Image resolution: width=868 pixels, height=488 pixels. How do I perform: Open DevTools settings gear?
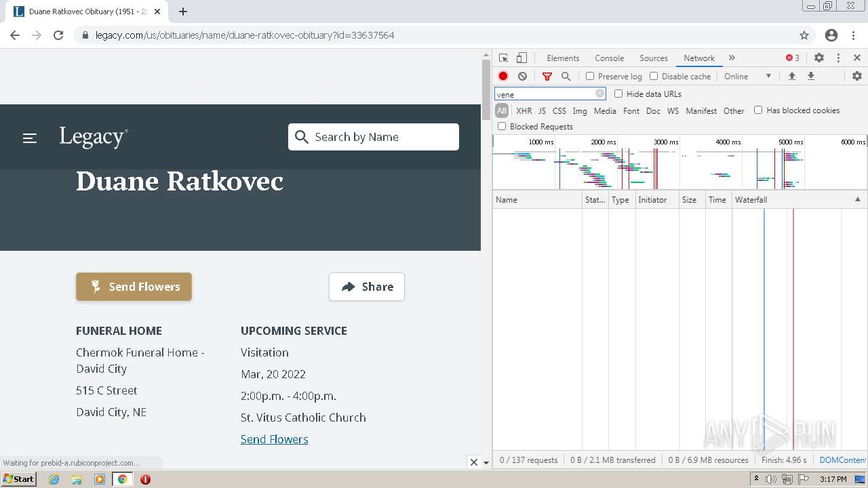point(819,58)
